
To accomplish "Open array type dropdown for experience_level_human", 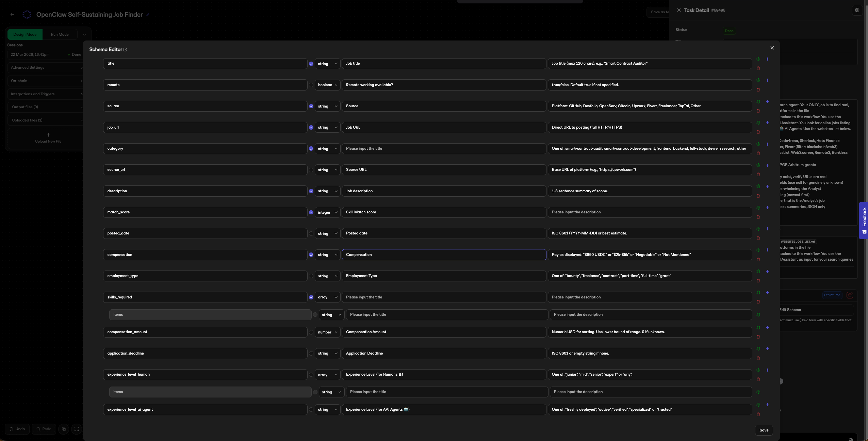I will pyautogui.click(x=327, y=375).
